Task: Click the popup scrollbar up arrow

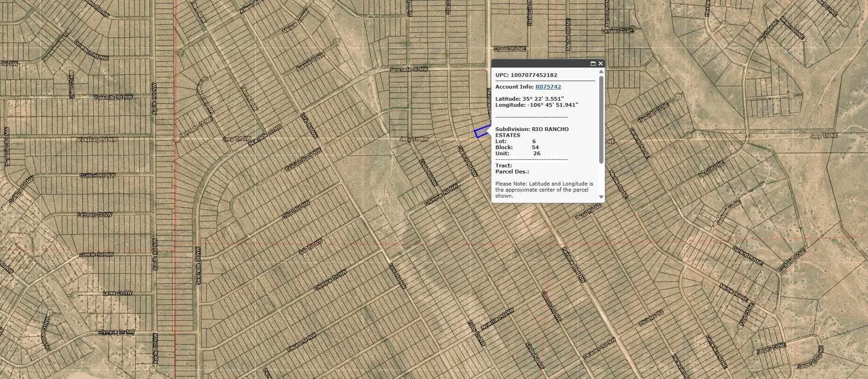Action: tap(601, 71)
